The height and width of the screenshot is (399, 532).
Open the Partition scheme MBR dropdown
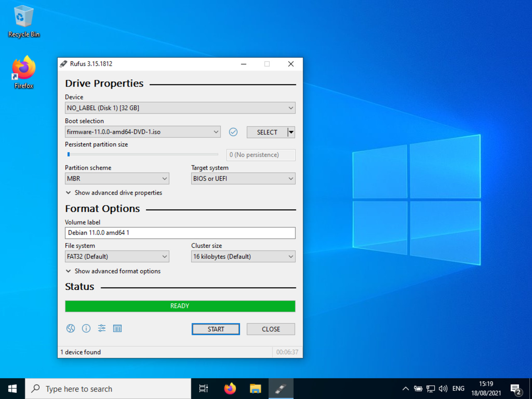pos(117,178)
